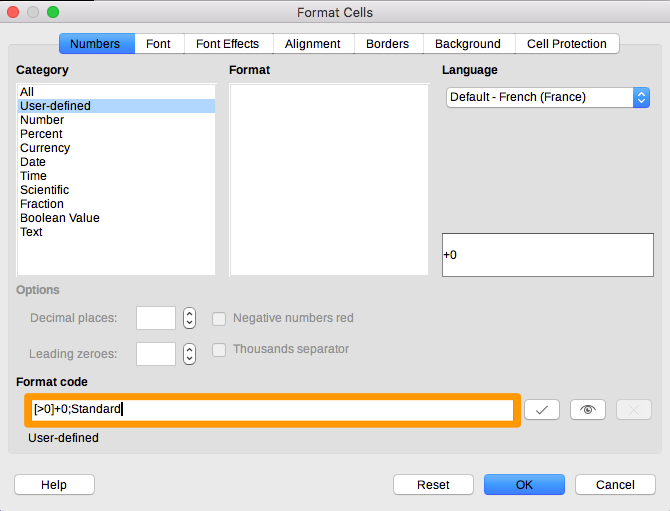Open the Language dropdown showing French (France)
670x511 pixels.
click(x=547, y=97)
